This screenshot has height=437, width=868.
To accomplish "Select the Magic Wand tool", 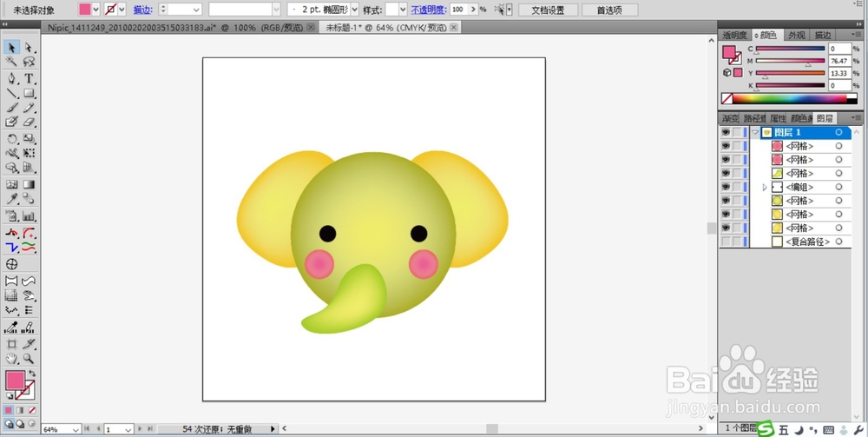I will click(x=11, y=62).
